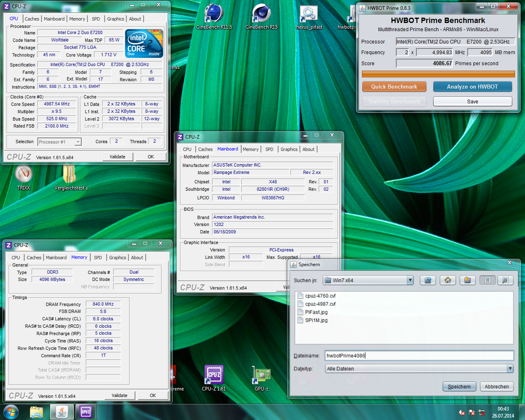The height and width of the screenshot is (420, 525).
Task: Click OK in the CPU-Z Memory window
Action: tap(153, 395)
